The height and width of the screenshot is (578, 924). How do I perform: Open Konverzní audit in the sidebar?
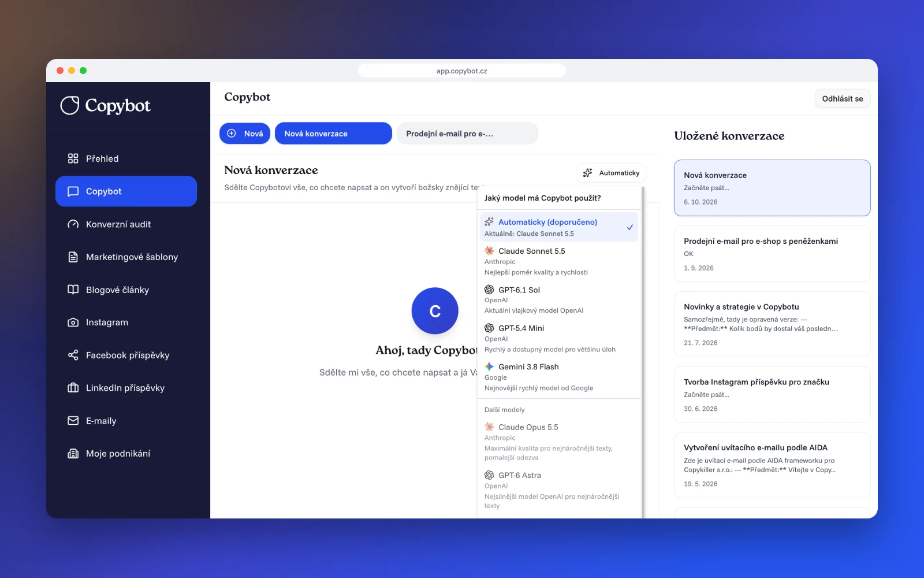[126, 224]
